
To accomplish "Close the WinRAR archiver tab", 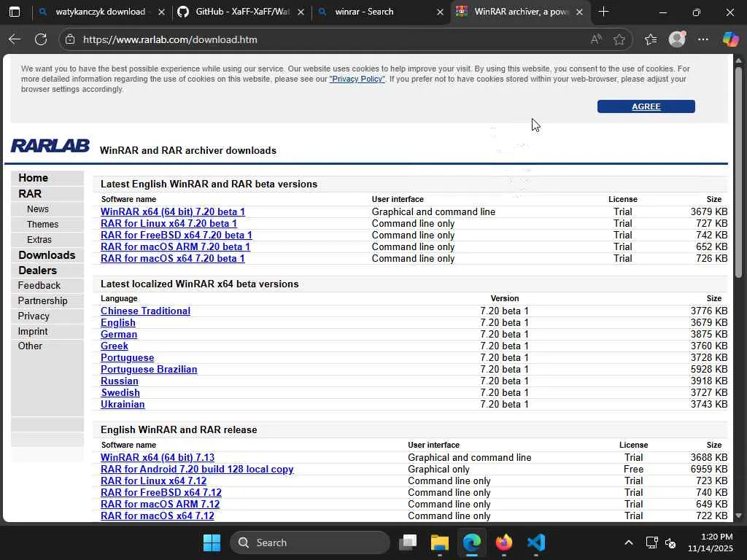I will tap(579, 12).
